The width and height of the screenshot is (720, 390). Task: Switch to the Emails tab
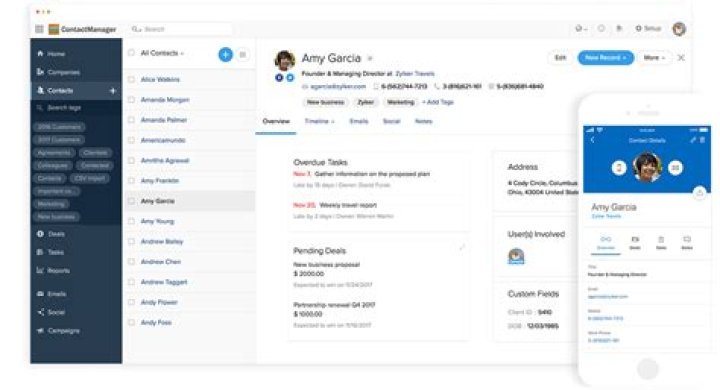pos(359,121)
